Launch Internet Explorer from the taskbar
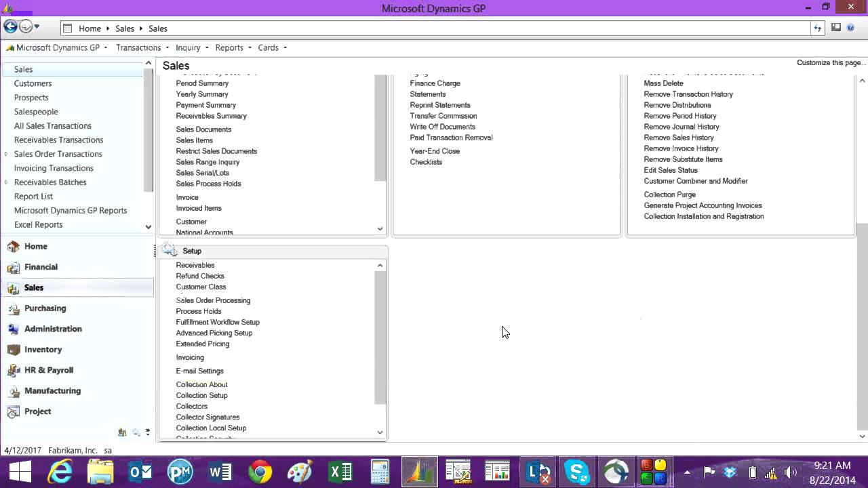 (60, 472)
